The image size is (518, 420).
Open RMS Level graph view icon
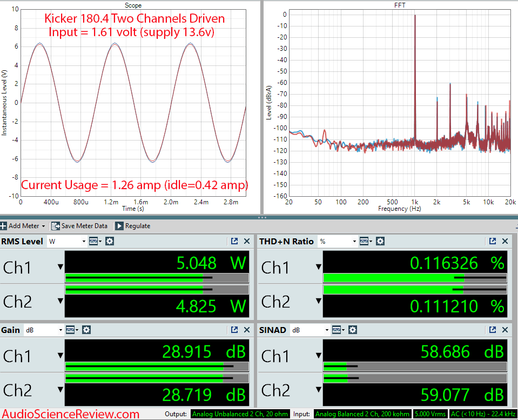95,242
